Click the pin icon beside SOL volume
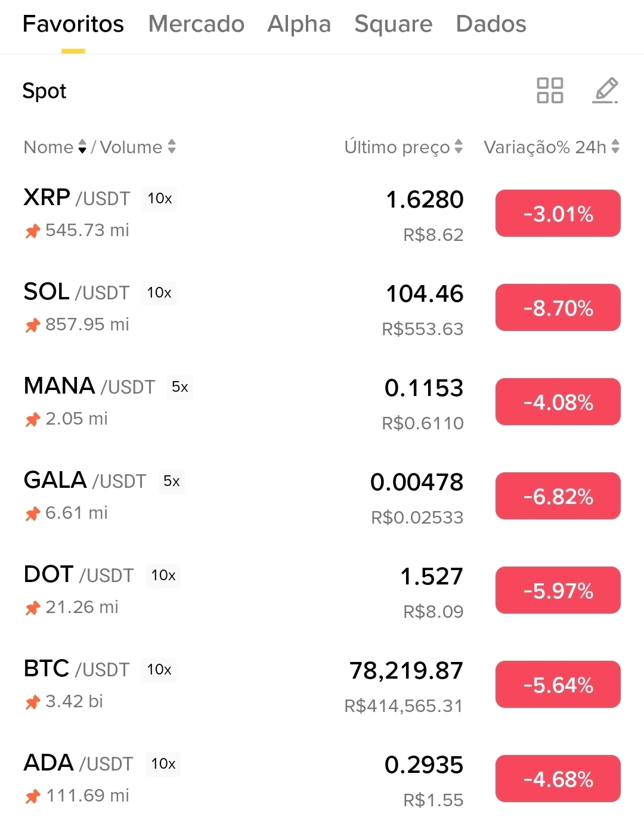 (x=32, y=325)
